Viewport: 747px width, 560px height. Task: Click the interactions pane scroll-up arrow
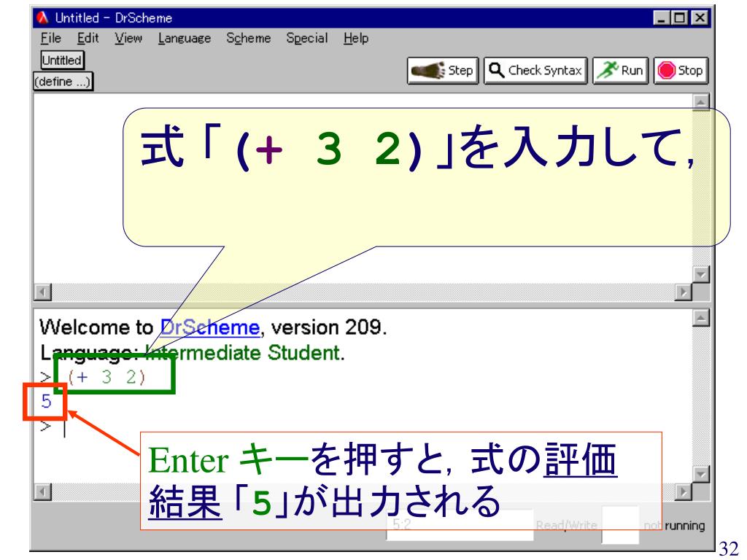coord(701,318)
